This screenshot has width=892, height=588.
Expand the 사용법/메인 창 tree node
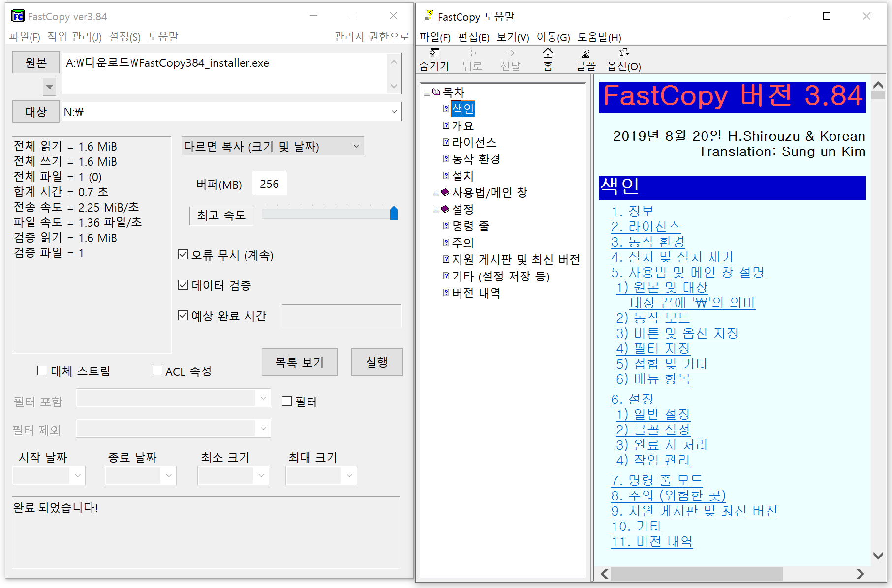(x=436, y=193)
